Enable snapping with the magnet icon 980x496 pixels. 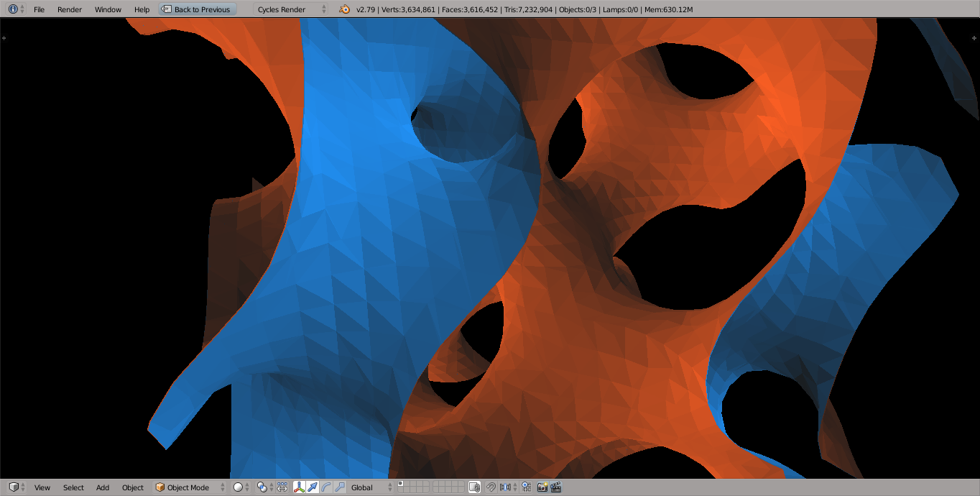point(489,487)
